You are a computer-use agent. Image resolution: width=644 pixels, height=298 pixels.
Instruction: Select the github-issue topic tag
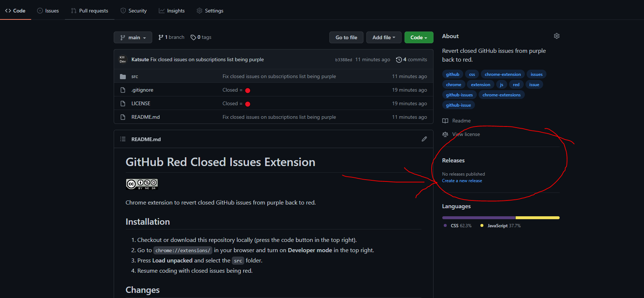[x=458, y=105]
